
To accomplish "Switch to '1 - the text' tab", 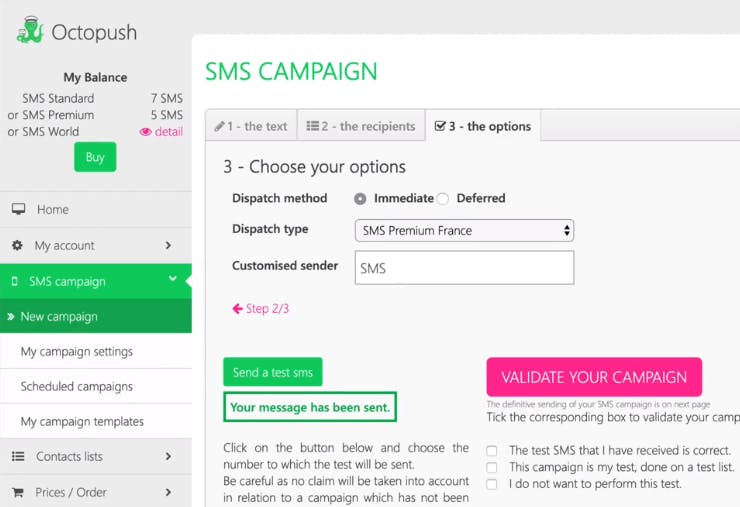I will pyautogui.click(x=251, y=126).
